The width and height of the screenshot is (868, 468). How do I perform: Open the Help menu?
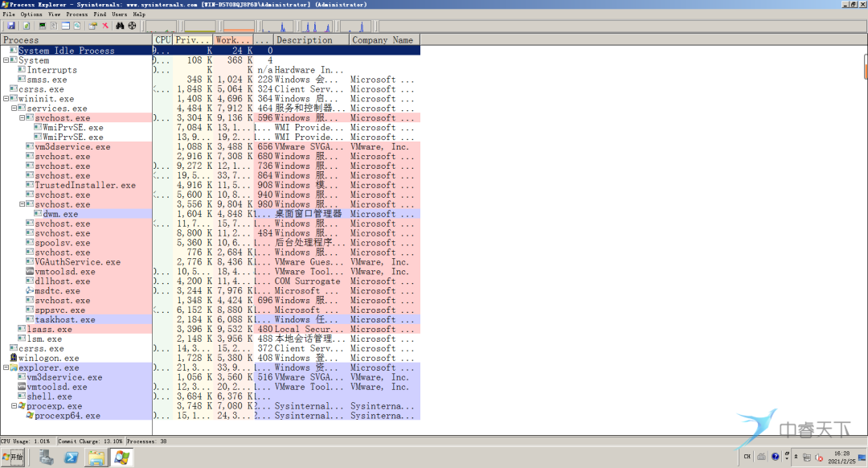tap(139, 14)
